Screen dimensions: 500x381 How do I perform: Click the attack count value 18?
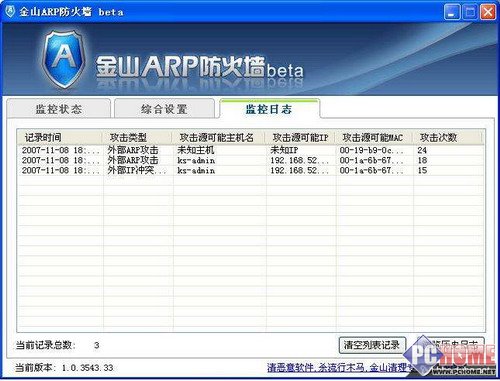422,160
